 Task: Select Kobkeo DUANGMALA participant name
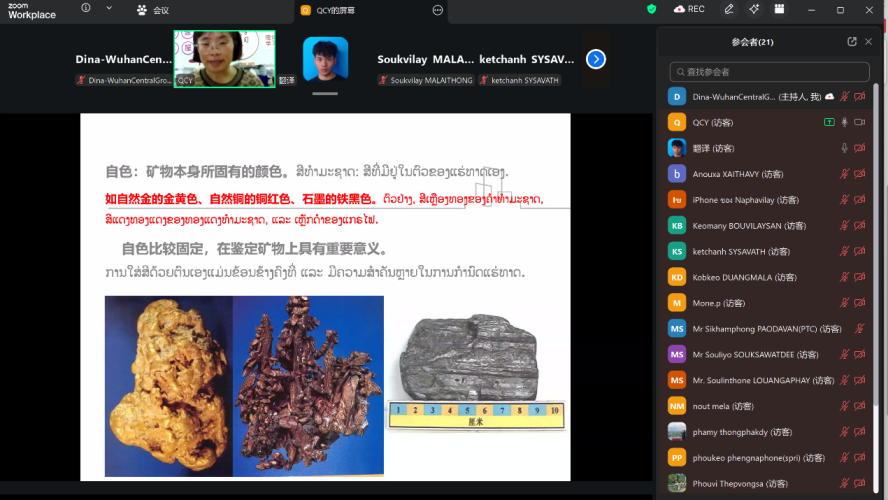click(x=744, y=277)
